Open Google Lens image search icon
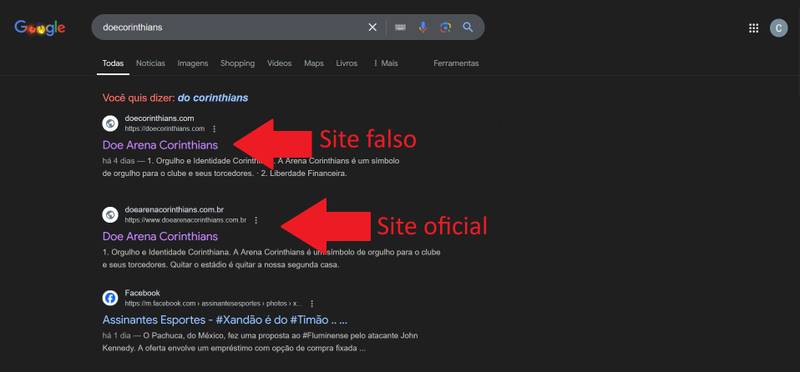Viewport: 800px width, 372px height. pyautogui.click(x=445, y=28)
